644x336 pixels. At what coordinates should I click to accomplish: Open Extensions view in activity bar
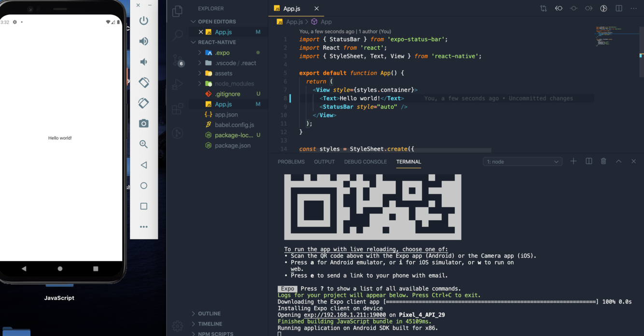tap(178, 109)
